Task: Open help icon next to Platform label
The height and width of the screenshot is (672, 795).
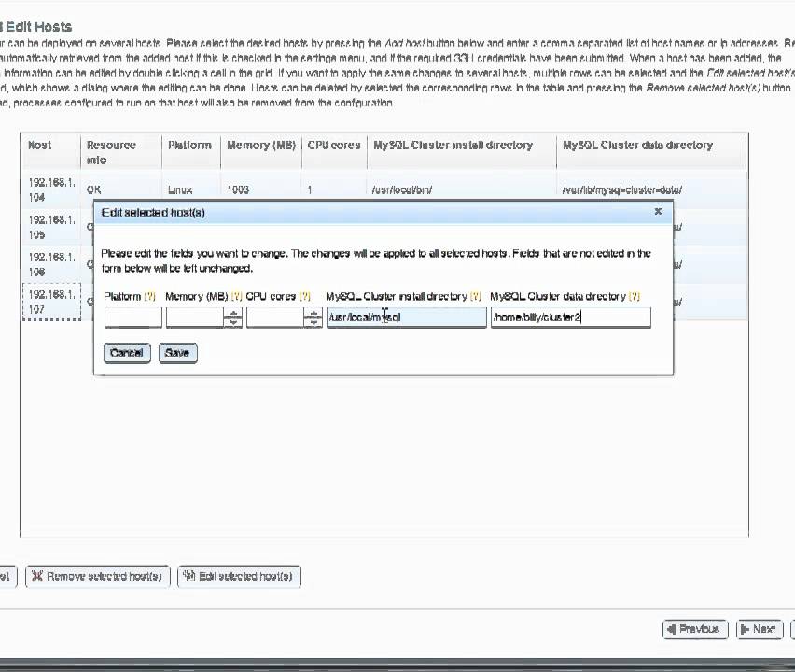Action: tap(149, 296)
